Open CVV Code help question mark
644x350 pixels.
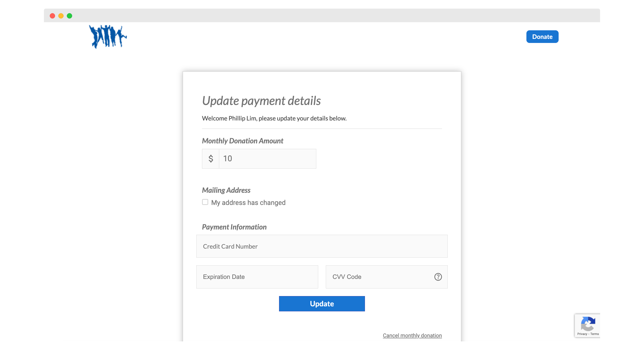pos(438,277)
